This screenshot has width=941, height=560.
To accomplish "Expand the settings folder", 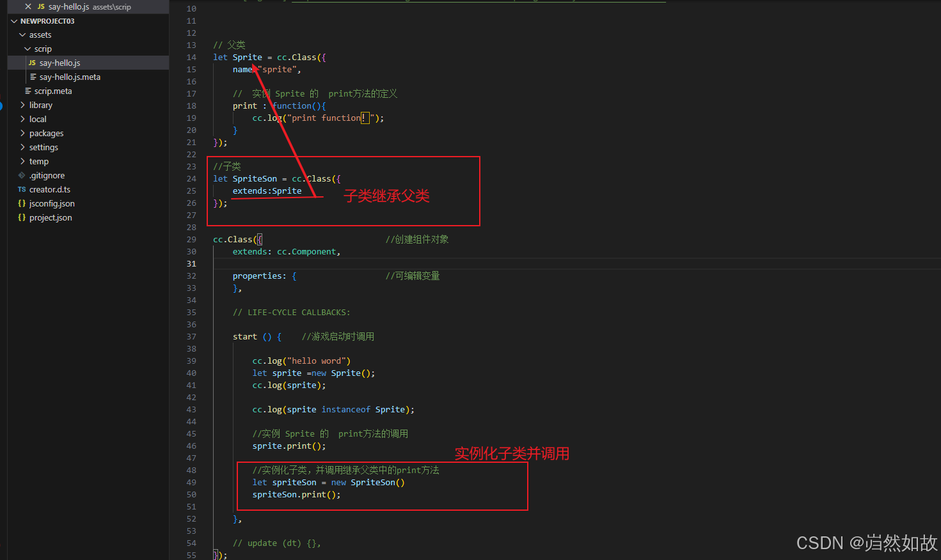I will [22, 148].
